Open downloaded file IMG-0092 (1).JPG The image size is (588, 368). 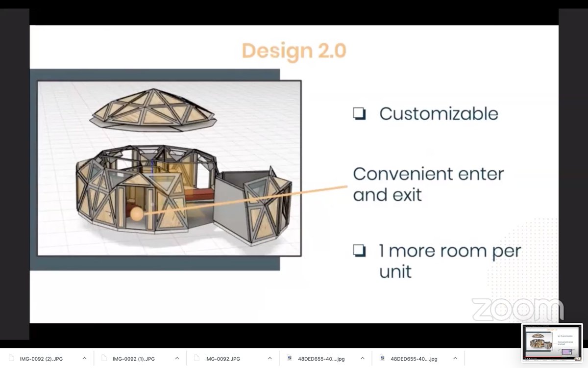(134, 359)
